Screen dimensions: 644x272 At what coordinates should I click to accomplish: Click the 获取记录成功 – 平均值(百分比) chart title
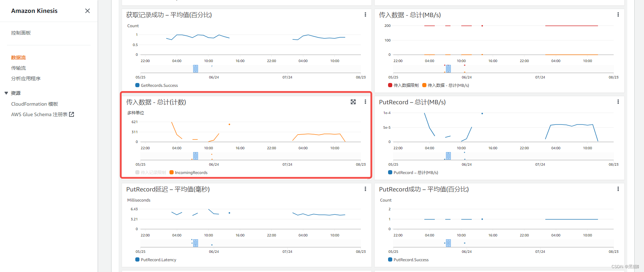[169, 15]
